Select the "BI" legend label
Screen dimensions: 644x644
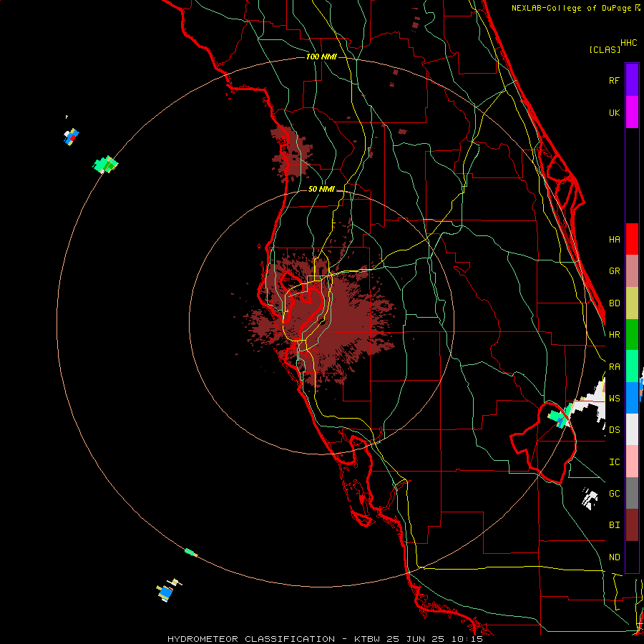[614, 525]
